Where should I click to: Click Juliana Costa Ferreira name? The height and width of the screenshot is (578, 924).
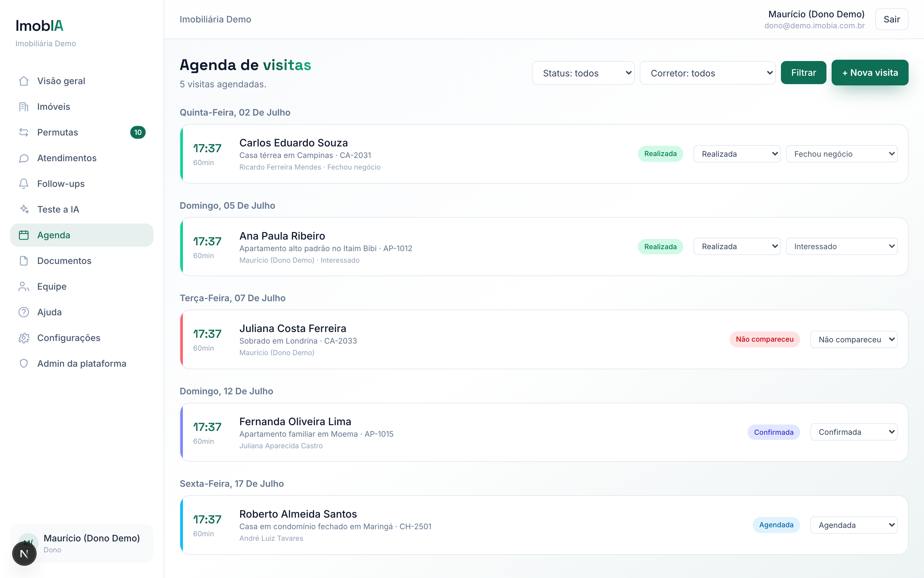pos(293,329)
